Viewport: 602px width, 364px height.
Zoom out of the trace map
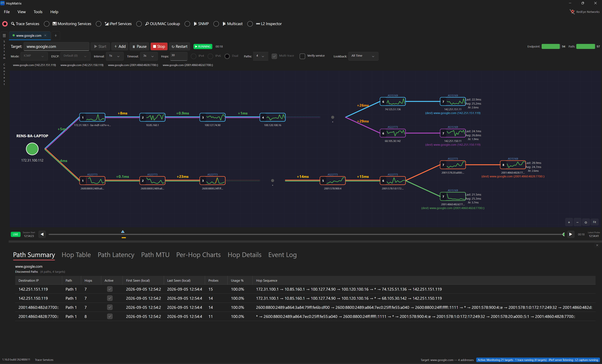(x=577, y=222)
